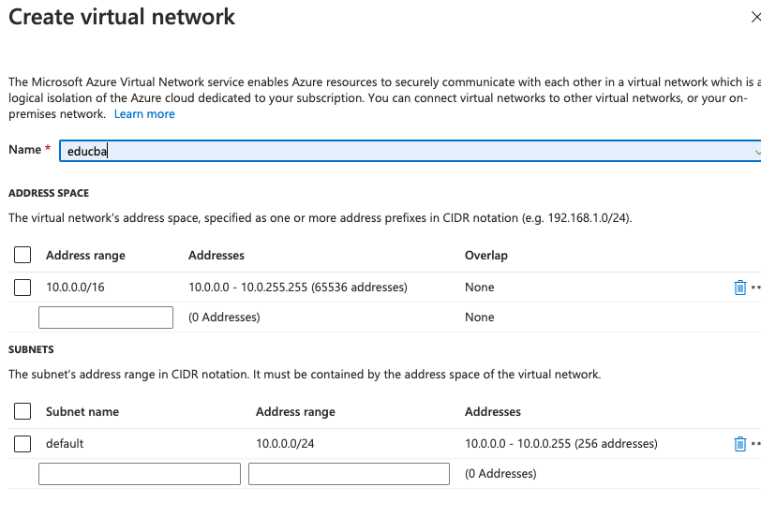Select all address ranges checkbox
The image size is (761, 532).
click(x=22, y=255)
